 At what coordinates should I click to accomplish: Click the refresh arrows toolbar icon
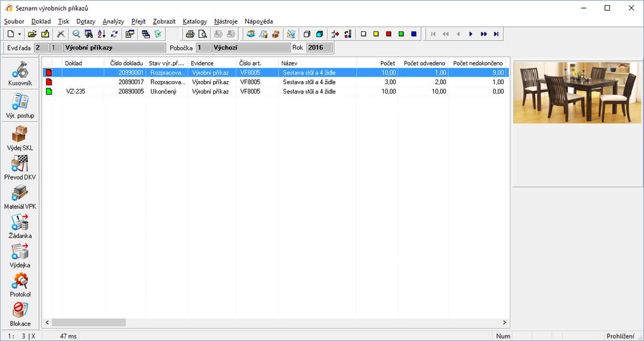click(x=114, y=34)
